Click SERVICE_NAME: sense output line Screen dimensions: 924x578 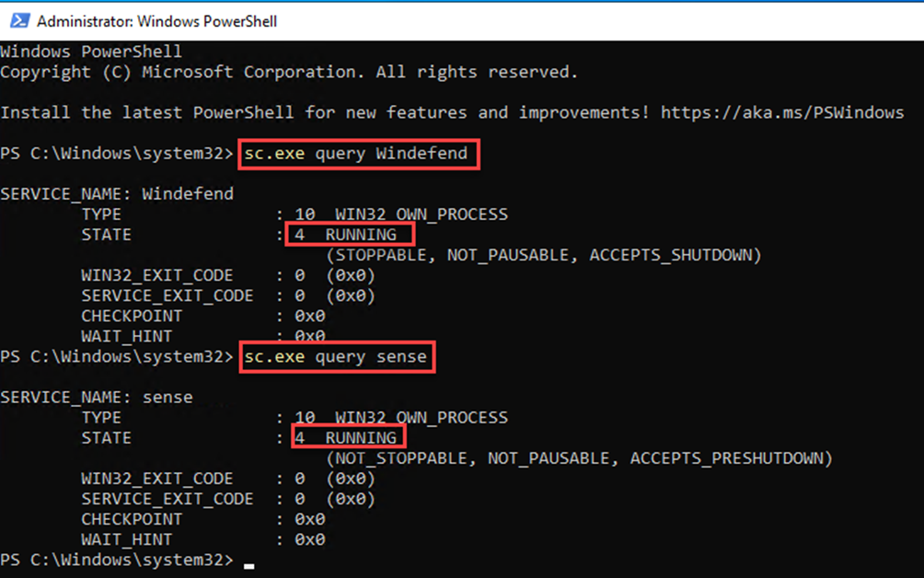(97, 397)
